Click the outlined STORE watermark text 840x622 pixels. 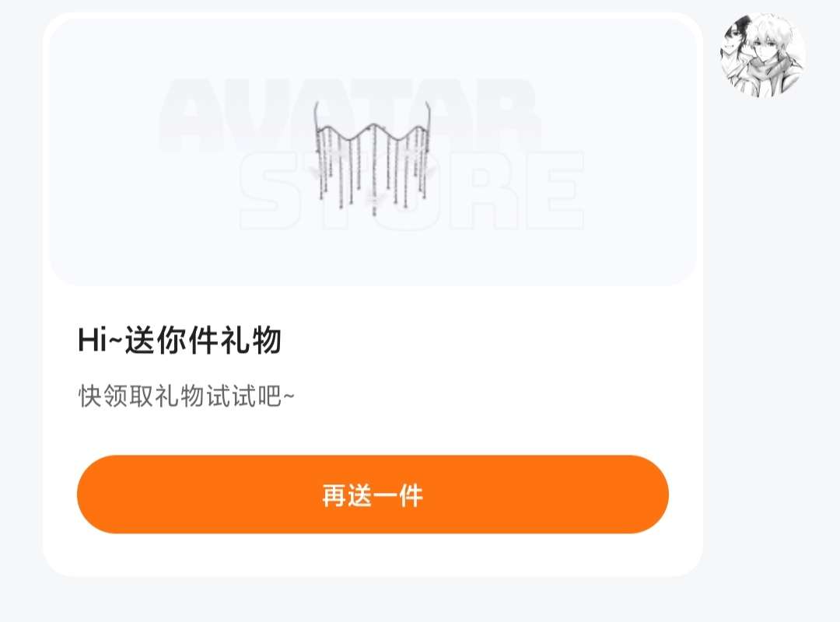click(x=411, y=190)
